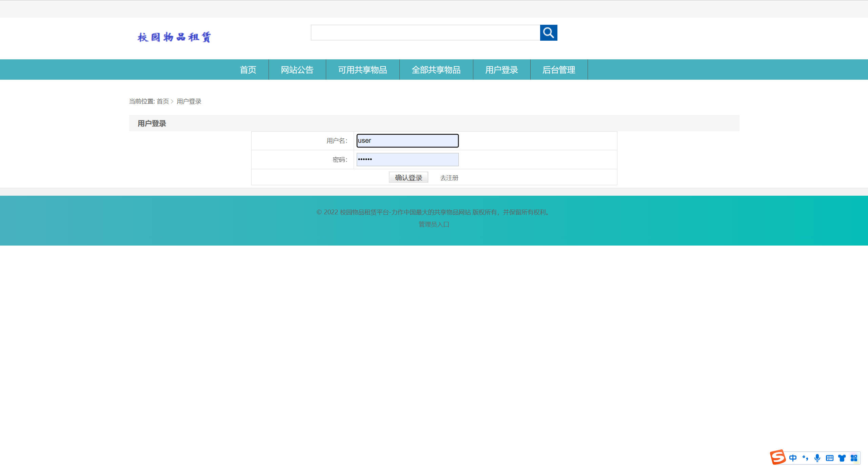Click the search magnifier icon
Viewport: 868px width, 466px height.
[x=548, y=33]
